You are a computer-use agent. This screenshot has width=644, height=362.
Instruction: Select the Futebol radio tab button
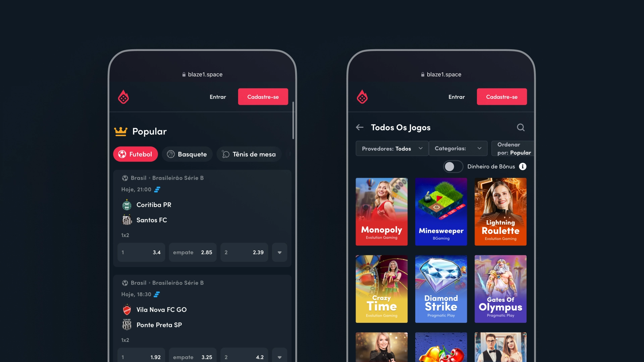136,154
